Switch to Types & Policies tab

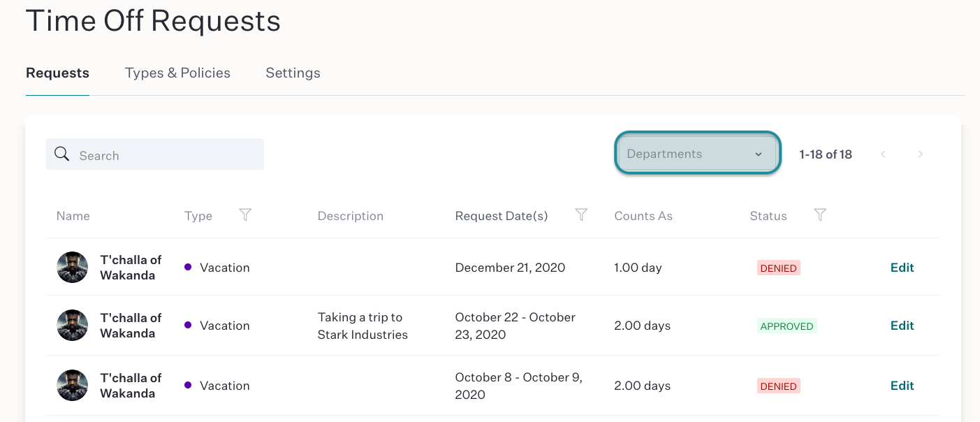[177, 73]
